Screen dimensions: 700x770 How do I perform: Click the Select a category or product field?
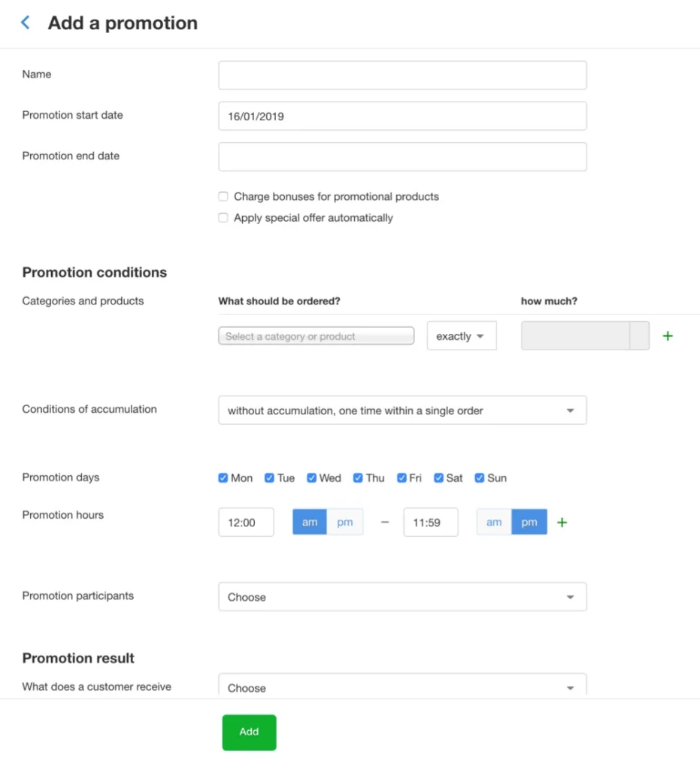pyautogui.click(x=316, y=336)
